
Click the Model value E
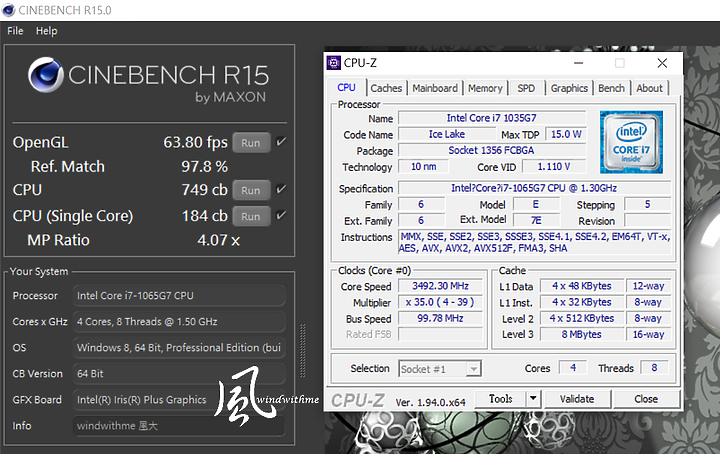(536, 204)
